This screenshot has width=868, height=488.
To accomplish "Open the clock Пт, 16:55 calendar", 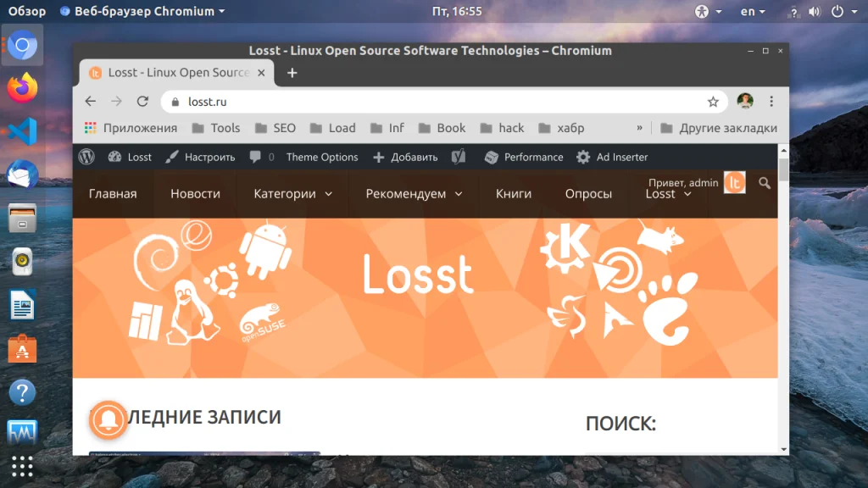I will (x=457, y=11).
